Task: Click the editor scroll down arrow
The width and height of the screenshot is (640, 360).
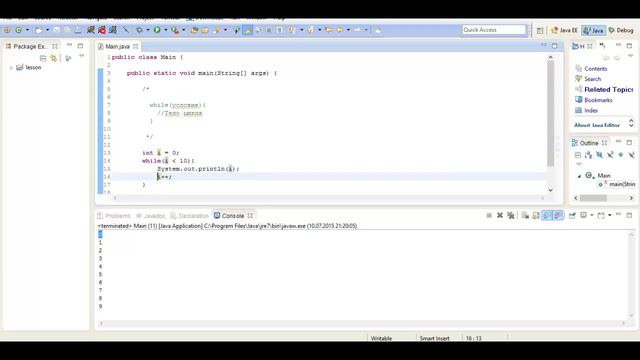Action: 550,190
